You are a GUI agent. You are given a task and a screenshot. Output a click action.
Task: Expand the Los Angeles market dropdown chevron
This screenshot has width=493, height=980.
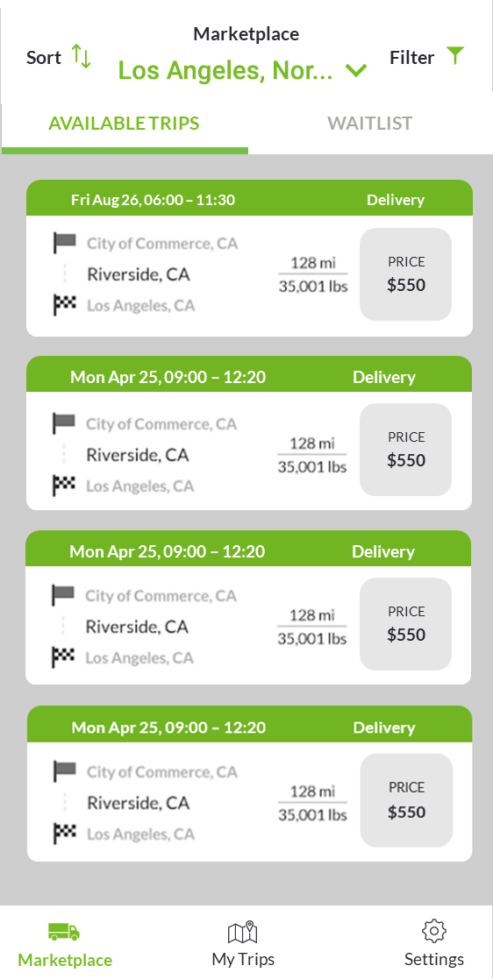[x=356, y=71]
